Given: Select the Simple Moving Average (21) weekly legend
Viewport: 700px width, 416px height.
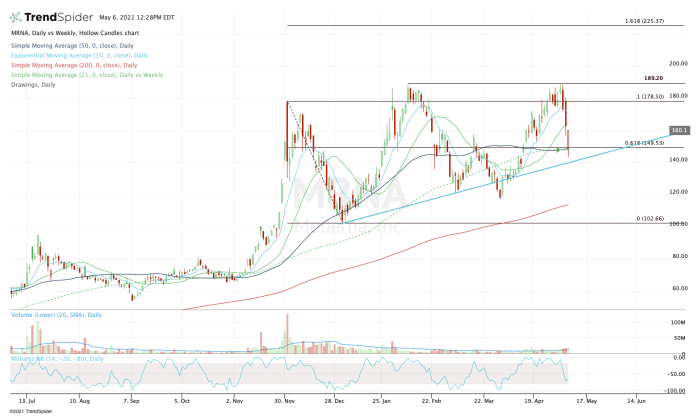Looking at the screenshot, I should pyautogui.click(x=87, y=75).
